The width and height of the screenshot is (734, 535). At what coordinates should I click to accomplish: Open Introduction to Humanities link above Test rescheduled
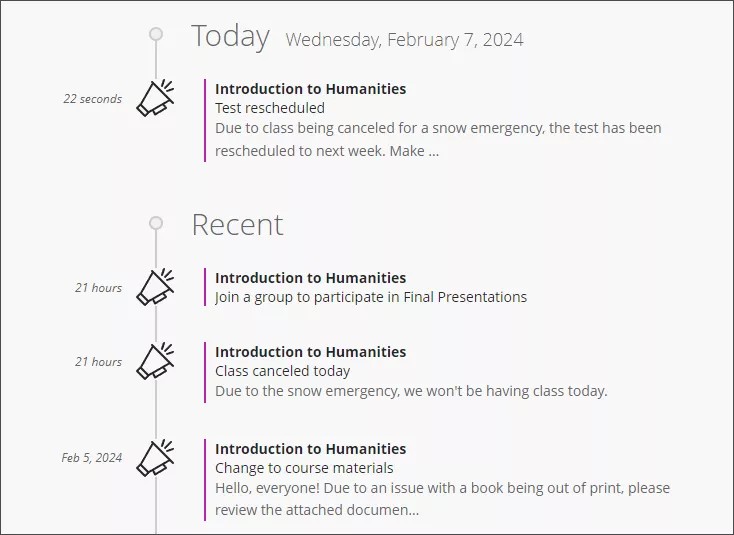tap(310, 89)
